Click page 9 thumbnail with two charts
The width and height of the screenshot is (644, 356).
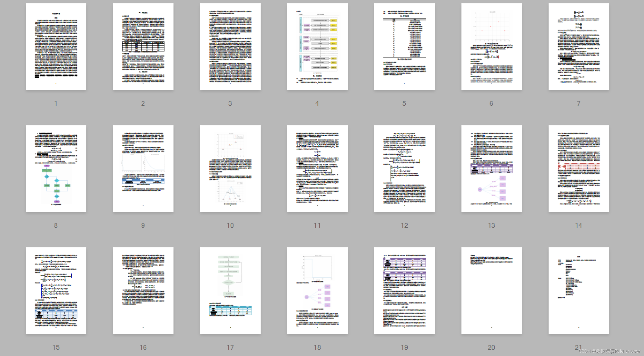point(143,168)
